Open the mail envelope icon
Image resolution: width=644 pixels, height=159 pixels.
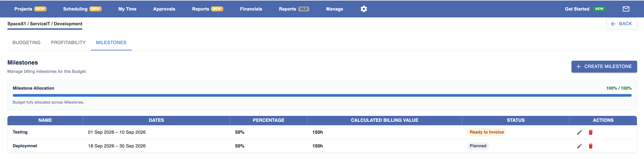point(626,9)
